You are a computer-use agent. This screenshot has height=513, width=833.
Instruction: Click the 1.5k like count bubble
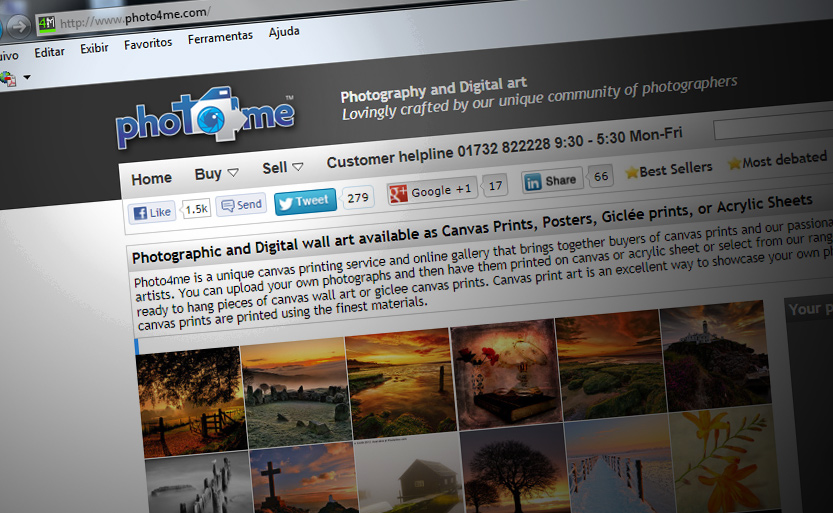(x=197, y=209)
